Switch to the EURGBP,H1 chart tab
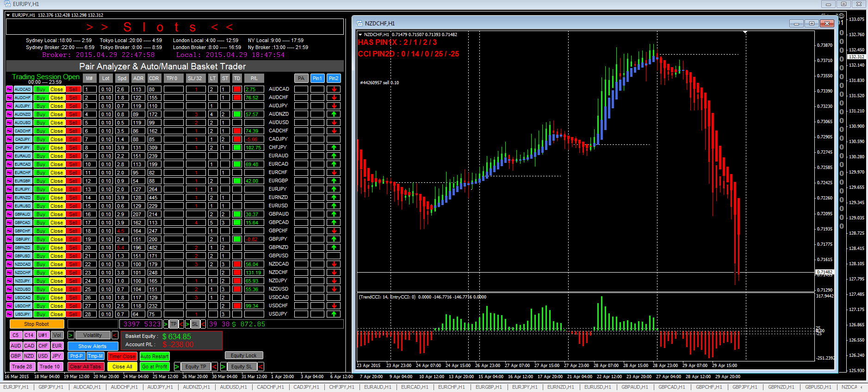The image size is (868, 392). point(489,387)
